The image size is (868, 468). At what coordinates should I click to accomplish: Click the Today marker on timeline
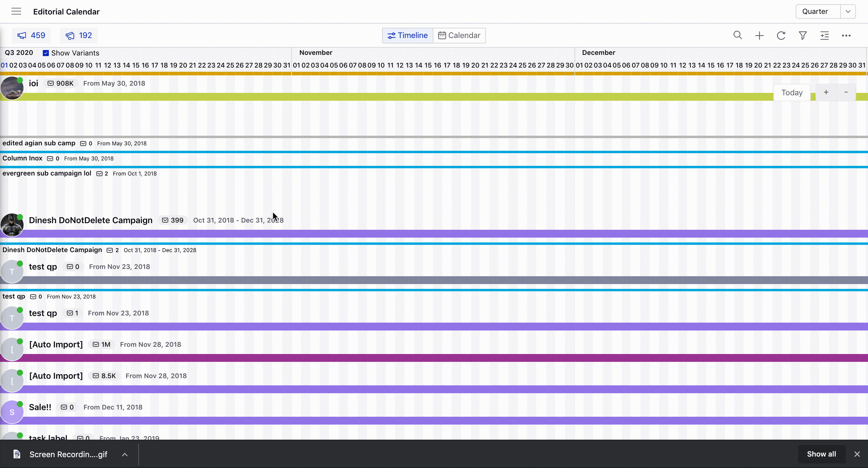coord(792,92)
